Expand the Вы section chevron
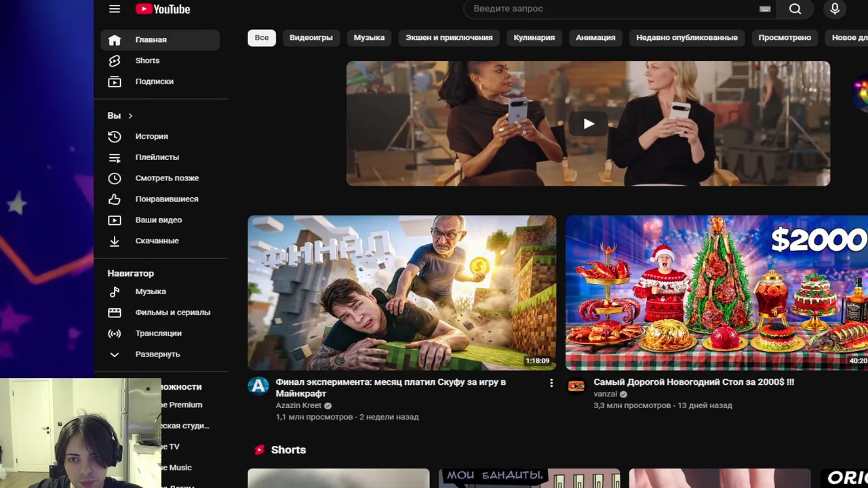Viewport: 868px width, 488px height. (x=130, y=116)
